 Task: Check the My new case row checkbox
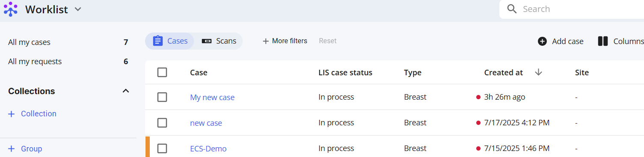coord(162,97)
